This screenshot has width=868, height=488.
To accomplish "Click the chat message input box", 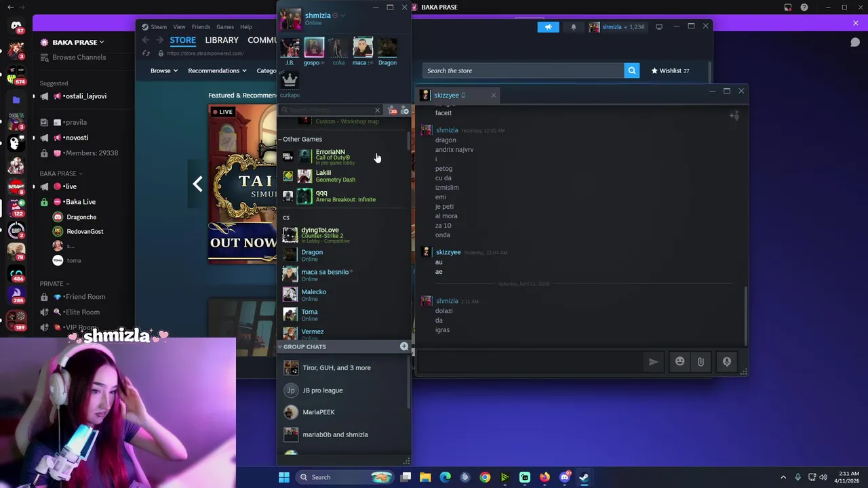I will pos(529,362).
